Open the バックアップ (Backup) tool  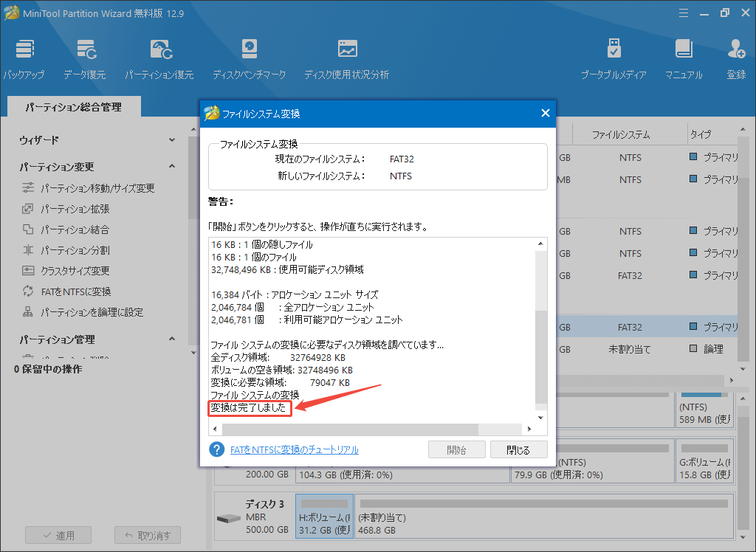coord(24,59)
